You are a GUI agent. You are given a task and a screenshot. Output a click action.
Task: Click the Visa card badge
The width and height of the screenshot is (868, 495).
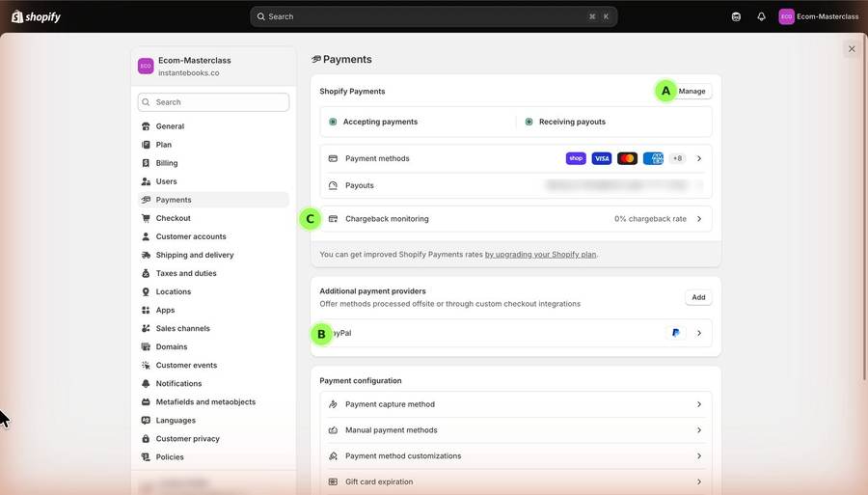602,158
